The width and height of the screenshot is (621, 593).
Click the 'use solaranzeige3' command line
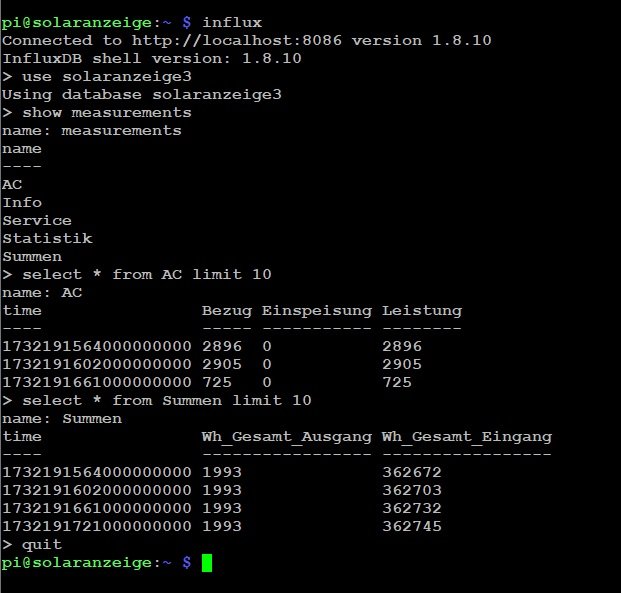[x=97, y=77]
